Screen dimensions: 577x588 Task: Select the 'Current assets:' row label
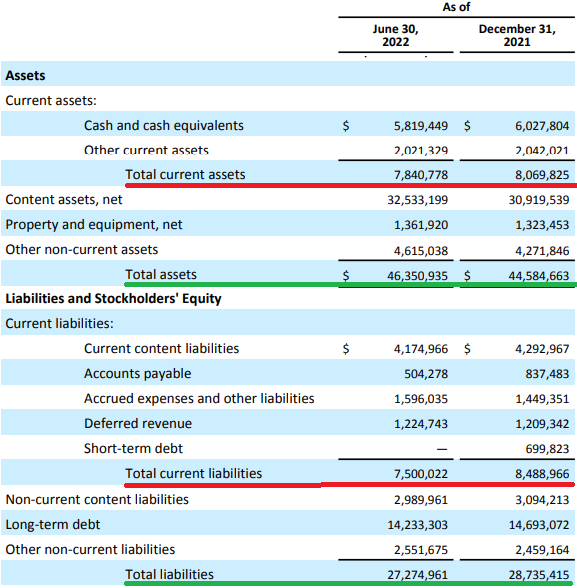pos(51,100)
